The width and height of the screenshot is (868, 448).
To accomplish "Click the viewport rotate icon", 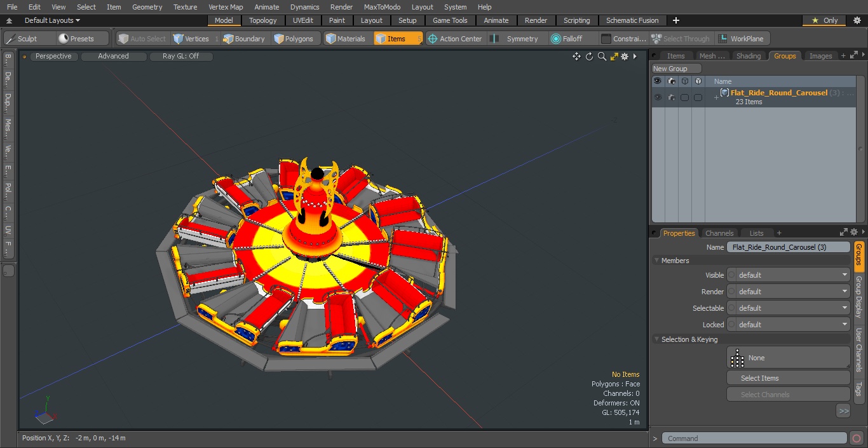I will [x=589, y=57].
